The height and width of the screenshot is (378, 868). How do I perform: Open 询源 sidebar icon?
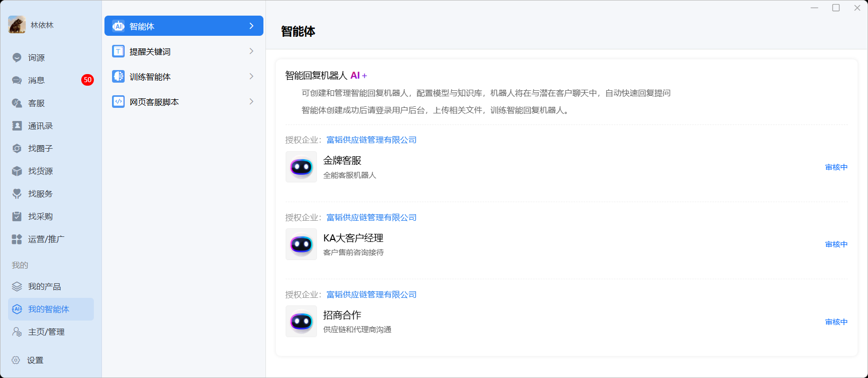(17, 57)
